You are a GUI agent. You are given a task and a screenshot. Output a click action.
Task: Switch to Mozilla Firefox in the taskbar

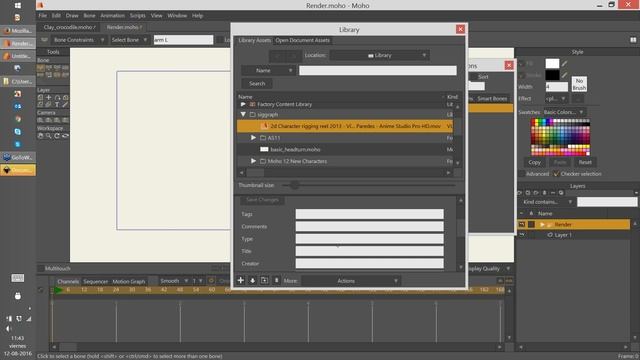18,31
